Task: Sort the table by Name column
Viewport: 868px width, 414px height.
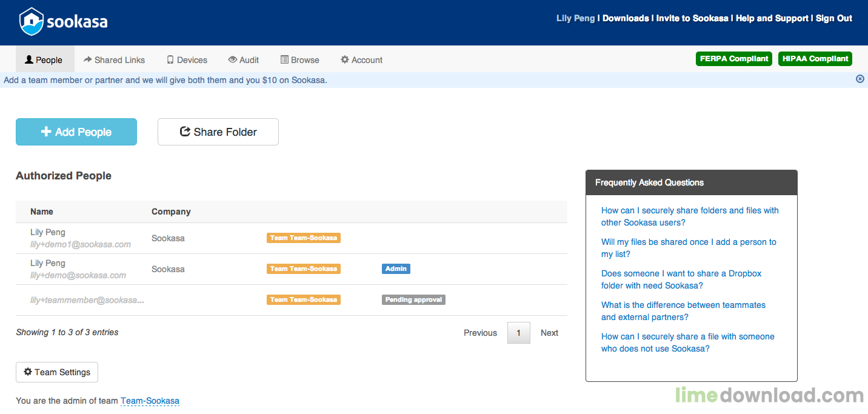Action: (x=42, y=212)
